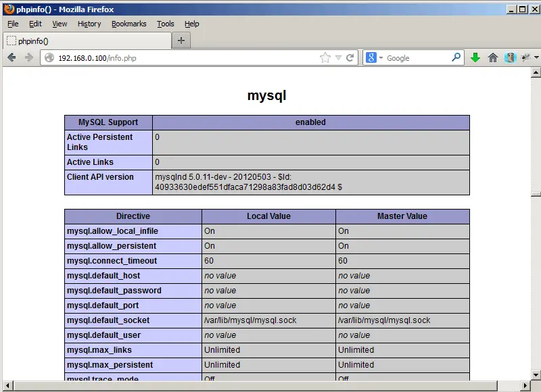Open the History menu
Image resolution: width=541 pixels, height=392 pixels.
89,24
